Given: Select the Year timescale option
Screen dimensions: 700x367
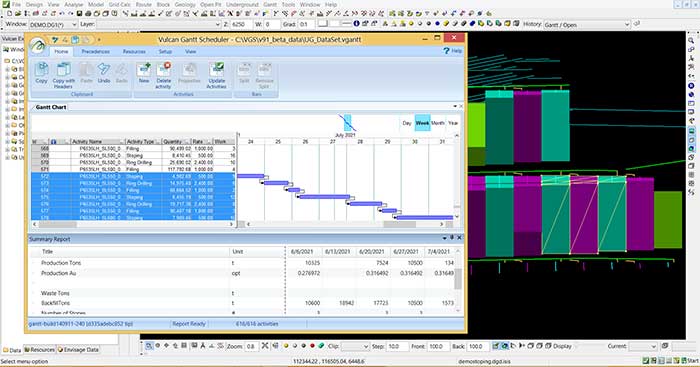Looking at the screenshot, I should tap(453, 123).
